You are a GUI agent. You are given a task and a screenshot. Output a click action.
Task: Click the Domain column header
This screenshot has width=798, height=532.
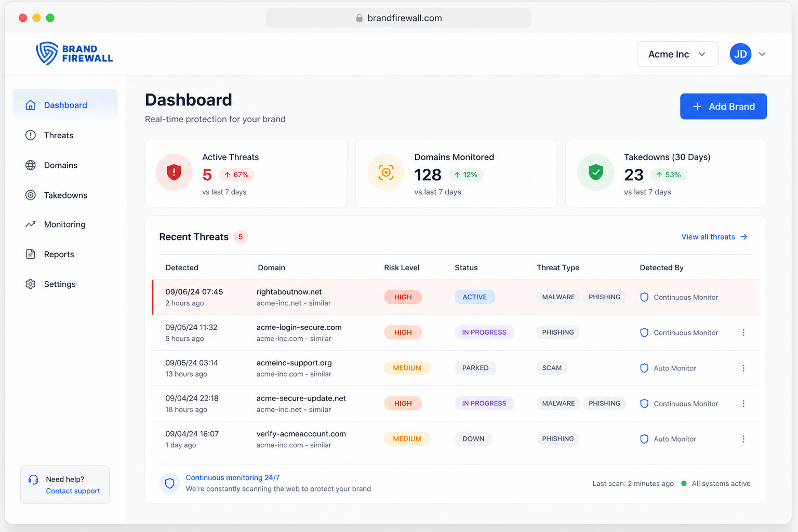pyautogui.click(x=271, y=268)
